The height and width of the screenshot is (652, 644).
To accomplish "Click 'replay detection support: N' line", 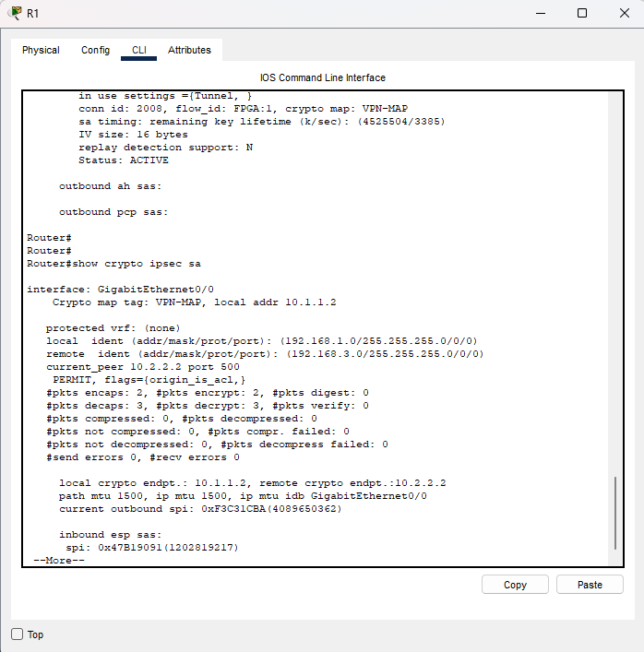I will click(165, 148).
